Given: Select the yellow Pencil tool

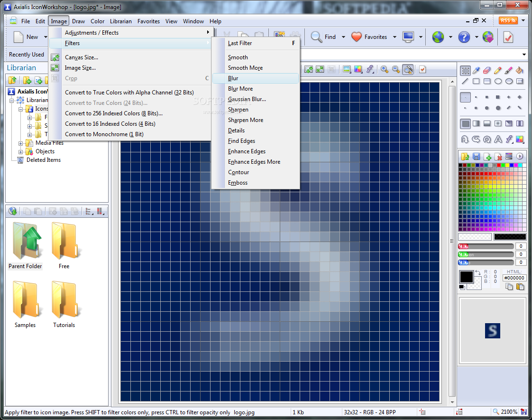Looking at the screenshot, I should tap(498, 71).
